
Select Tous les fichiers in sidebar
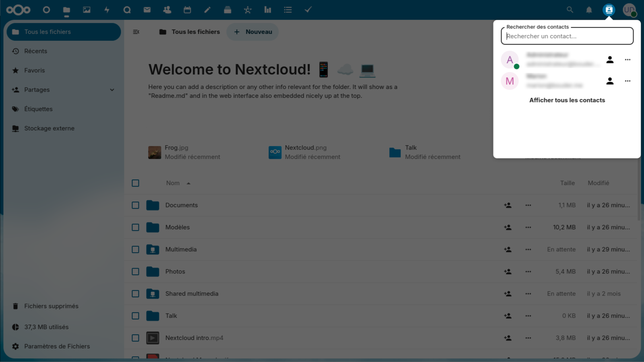coord(64,32)
